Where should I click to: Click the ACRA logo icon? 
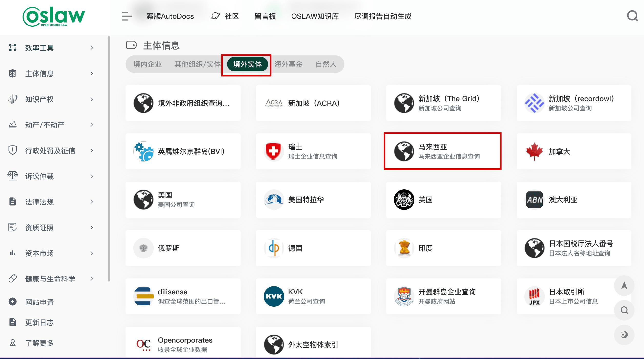click(x=274, y=103)
